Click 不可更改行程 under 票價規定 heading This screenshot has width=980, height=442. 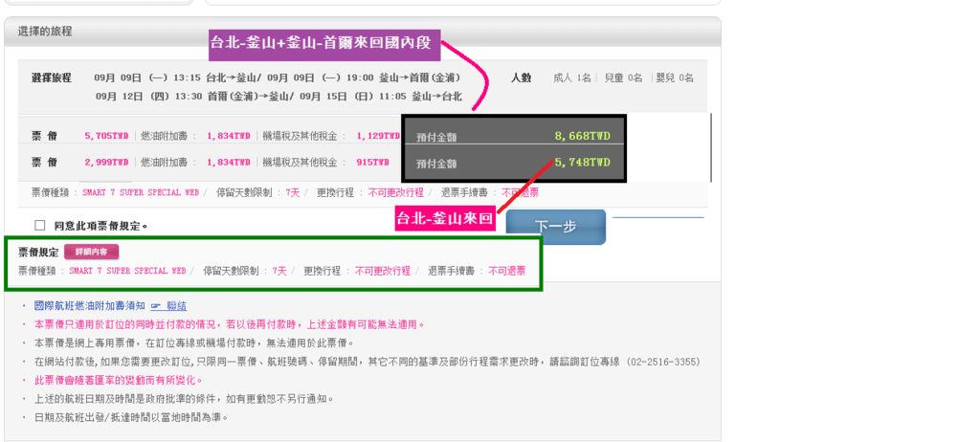[383, 272]
